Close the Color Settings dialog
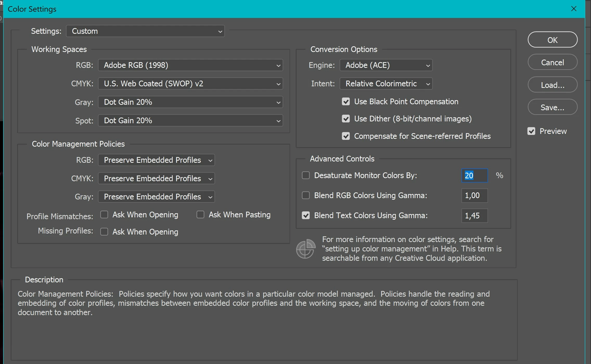Image resolution: width=591 pixels, height=364 pixels. point(574,9)
